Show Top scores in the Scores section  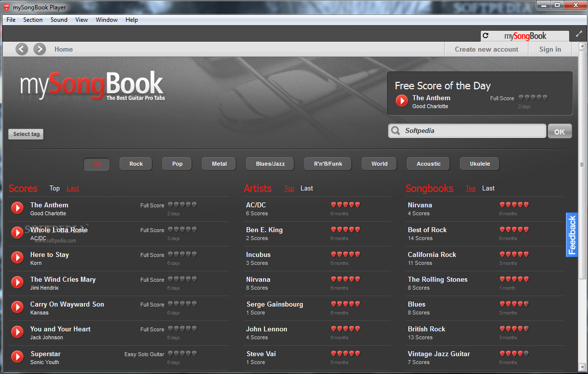(x=55, y=188)
